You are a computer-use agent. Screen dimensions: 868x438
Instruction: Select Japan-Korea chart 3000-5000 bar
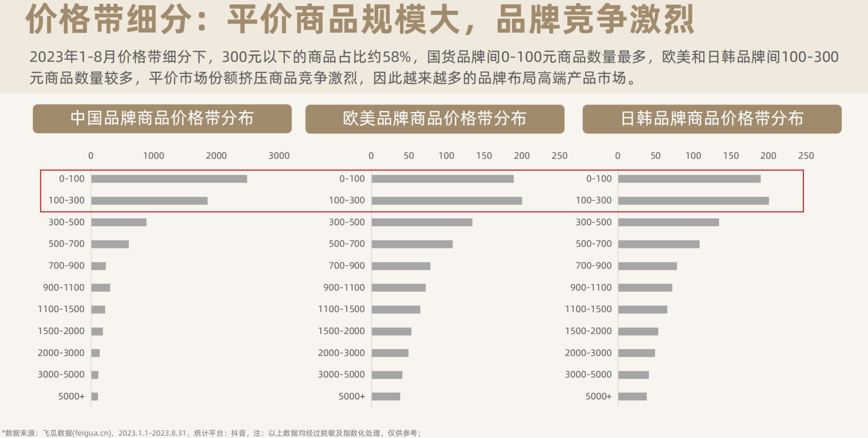633,374
